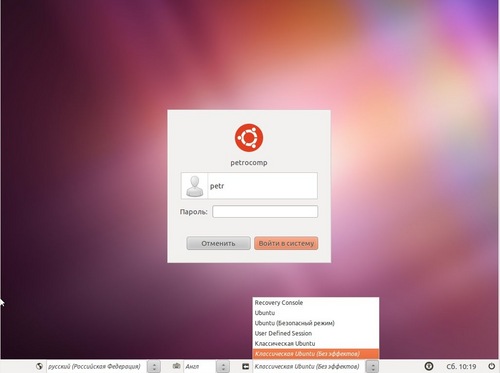Toggle the session selector dropdown arrow
500x373 pixels.
372,367
